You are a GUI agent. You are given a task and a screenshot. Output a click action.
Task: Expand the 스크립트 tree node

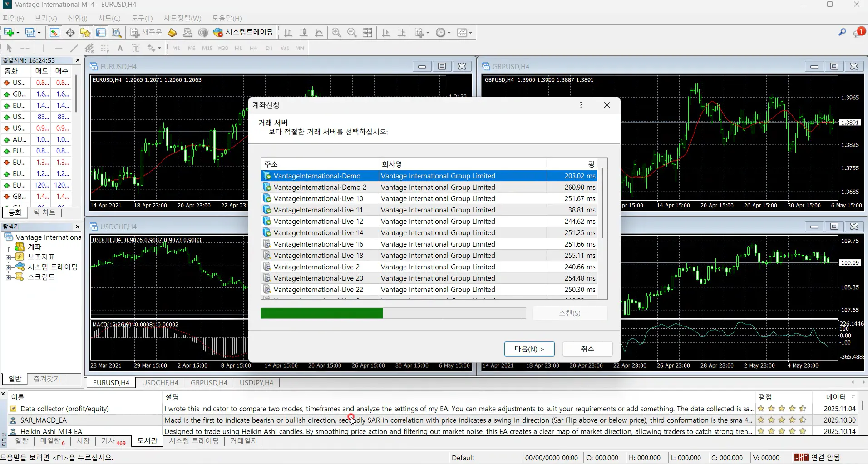8,277
